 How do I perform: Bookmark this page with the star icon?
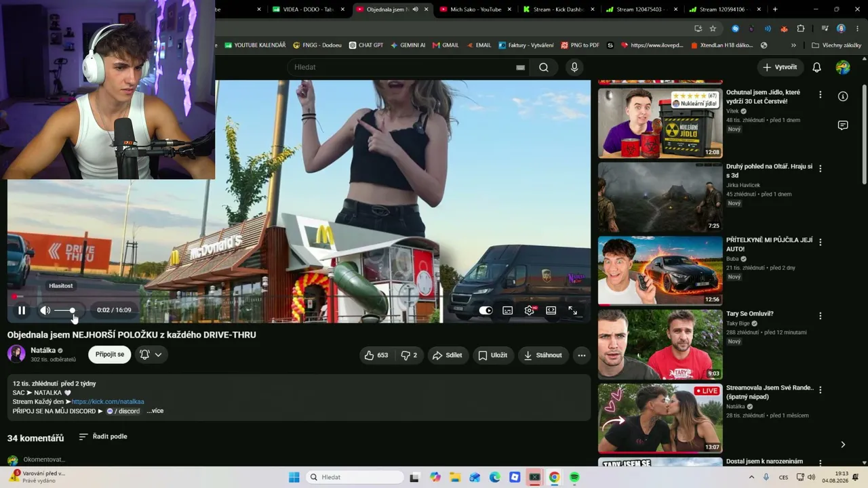point(713,28)
